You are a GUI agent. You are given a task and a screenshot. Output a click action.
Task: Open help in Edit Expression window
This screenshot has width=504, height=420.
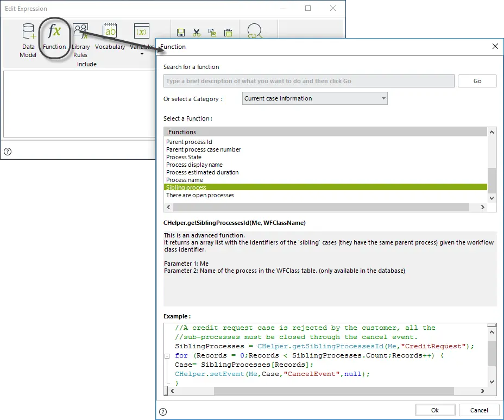[8, 152]
